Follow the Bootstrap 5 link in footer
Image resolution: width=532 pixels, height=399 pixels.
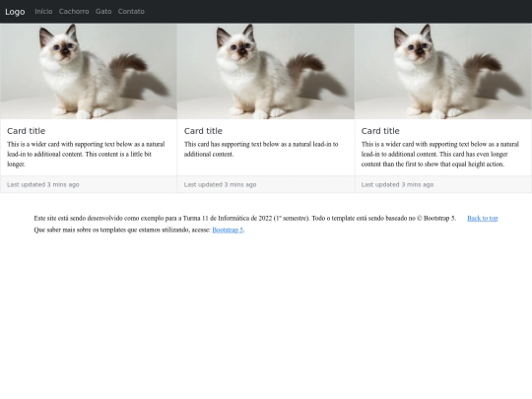point(228,230)
